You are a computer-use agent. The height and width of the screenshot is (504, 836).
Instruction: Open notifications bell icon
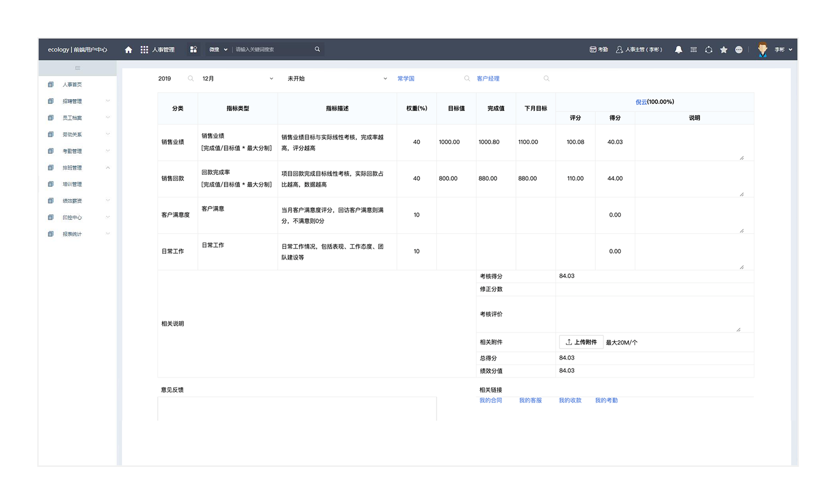(x=678, y=50)
